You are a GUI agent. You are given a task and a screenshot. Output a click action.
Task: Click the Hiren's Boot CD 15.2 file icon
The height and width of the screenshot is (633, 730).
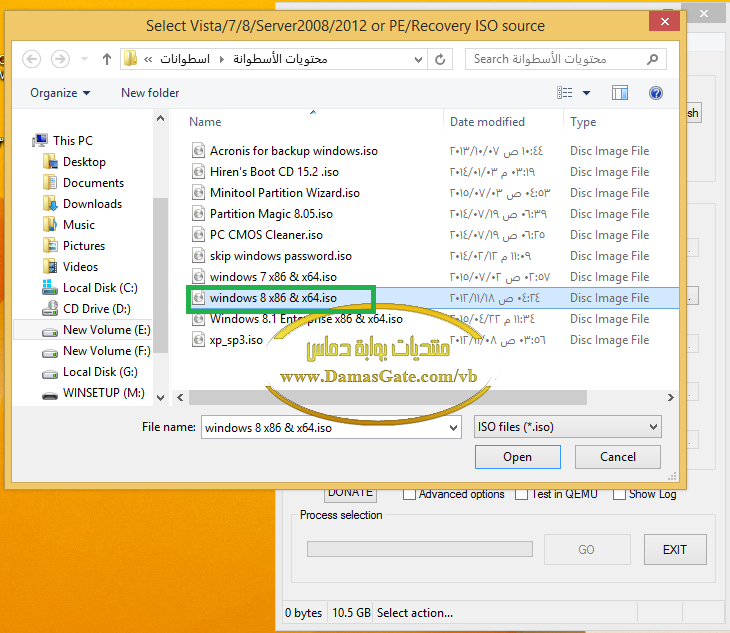(x=198, y=172)
